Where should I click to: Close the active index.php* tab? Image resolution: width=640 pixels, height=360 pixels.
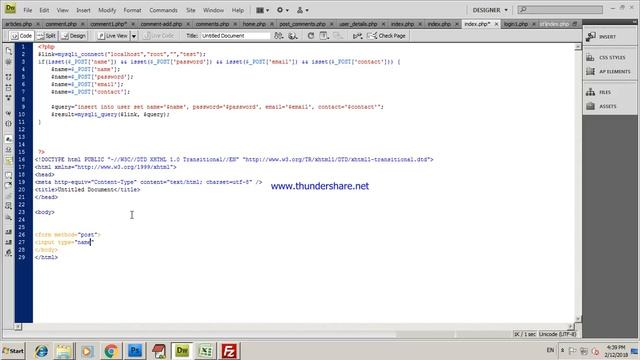point(496,24)
